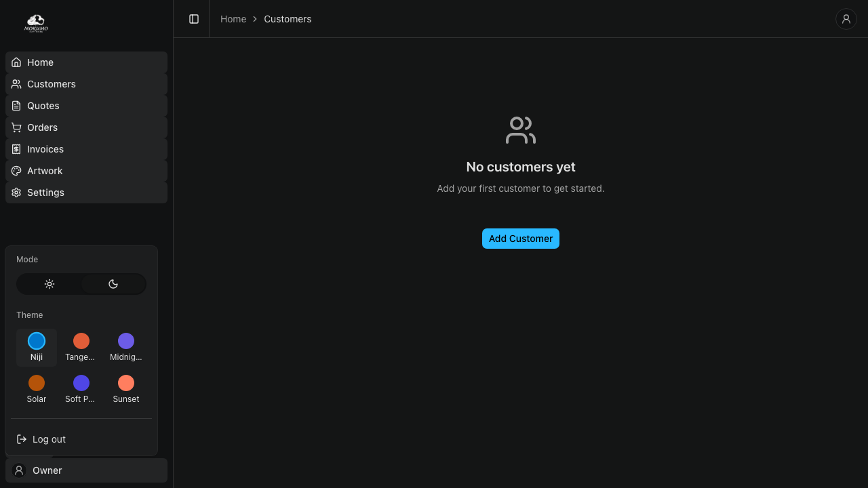Switch to dark mode moon toggle
The height and width of the screenshot is (488, 868).
click(113, 284)
